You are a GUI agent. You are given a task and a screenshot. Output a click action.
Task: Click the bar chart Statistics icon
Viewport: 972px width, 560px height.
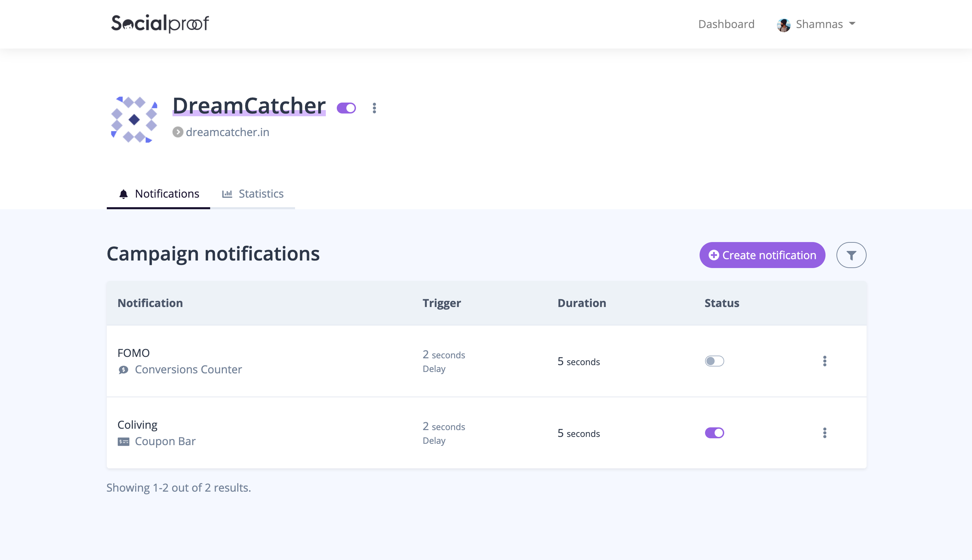pos(227,194)
